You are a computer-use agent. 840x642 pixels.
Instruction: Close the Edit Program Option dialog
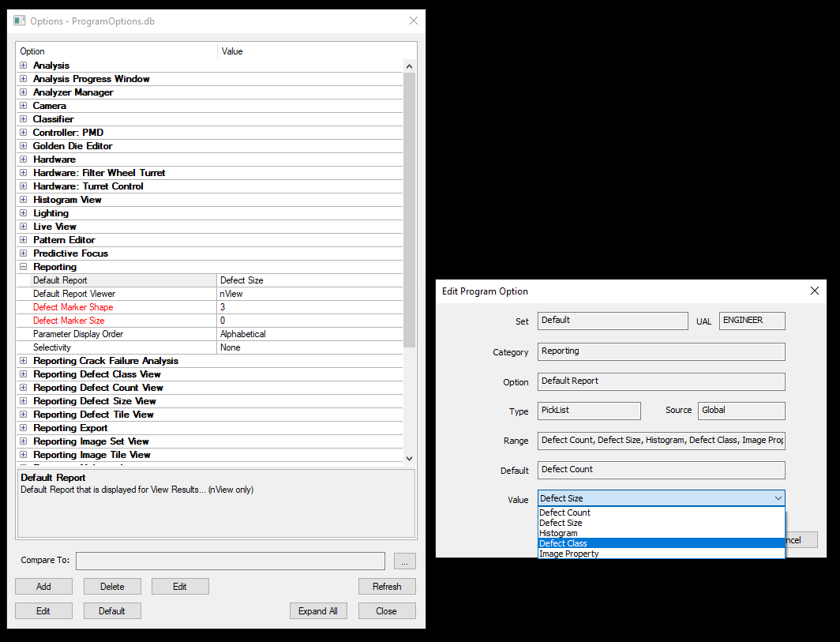coord(815,291)
